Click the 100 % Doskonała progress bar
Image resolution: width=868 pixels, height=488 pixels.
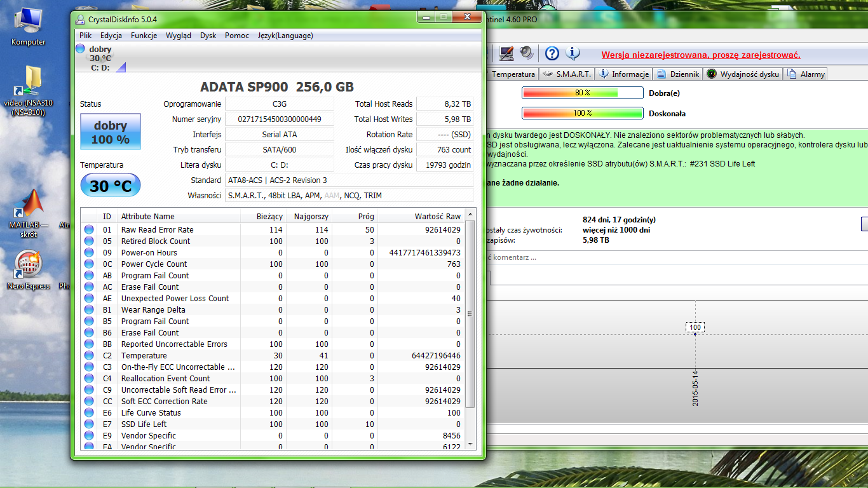coord(583,114)
